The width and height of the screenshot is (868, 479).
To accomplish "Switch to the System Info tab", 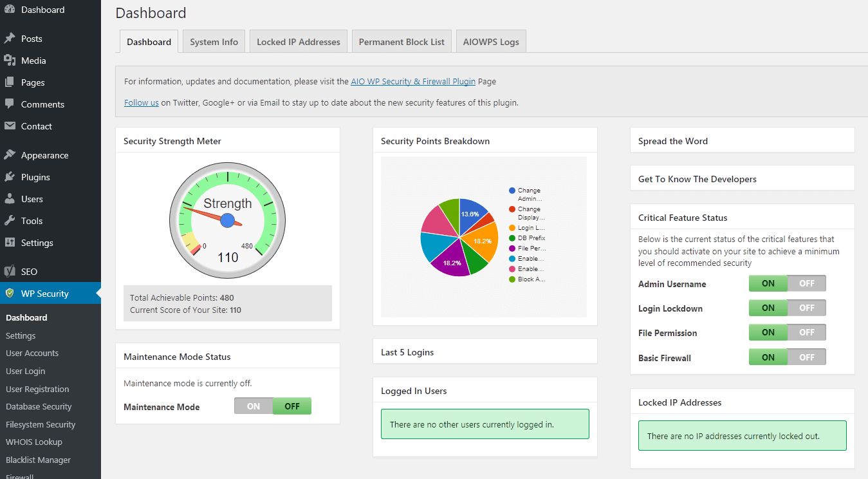I will click(213, 41).
